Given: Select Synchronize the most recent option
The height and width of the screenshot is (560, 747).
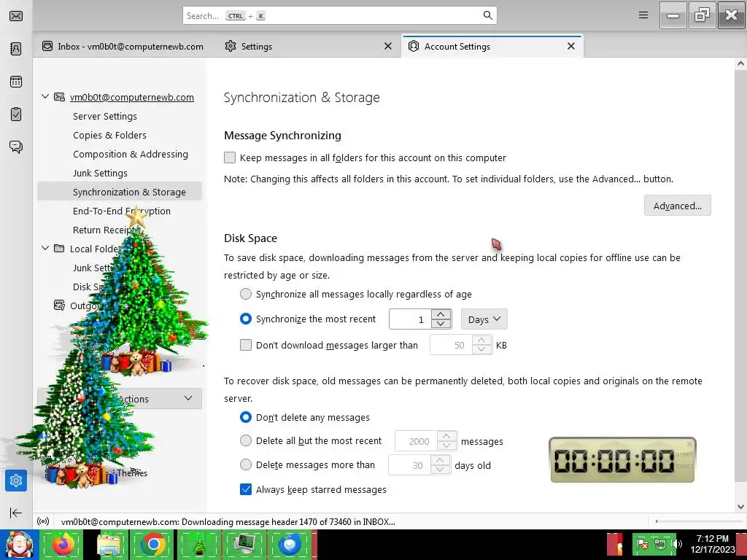Looking at the screenshot, I should 246,319.
